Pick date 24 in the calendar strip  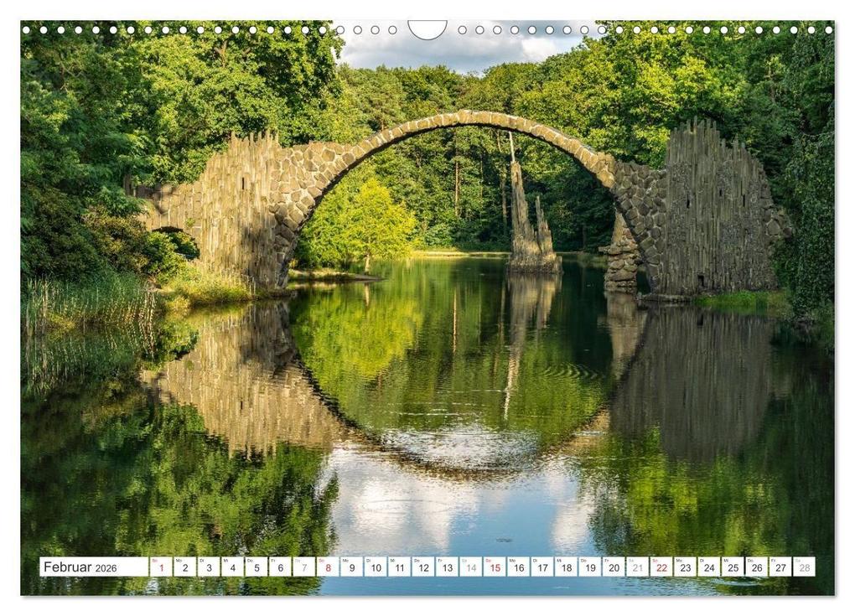click(709, 567)
